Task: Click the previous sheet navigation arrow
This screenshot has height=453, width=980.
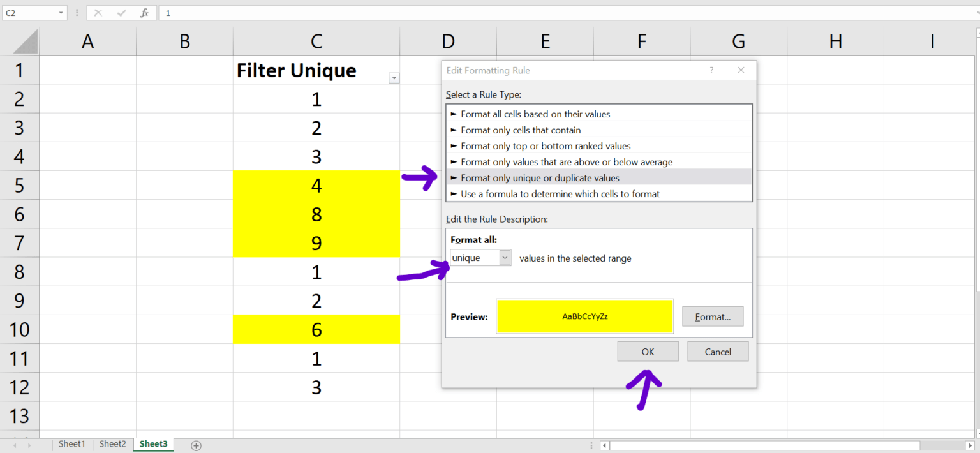Action: pos(14,445)
